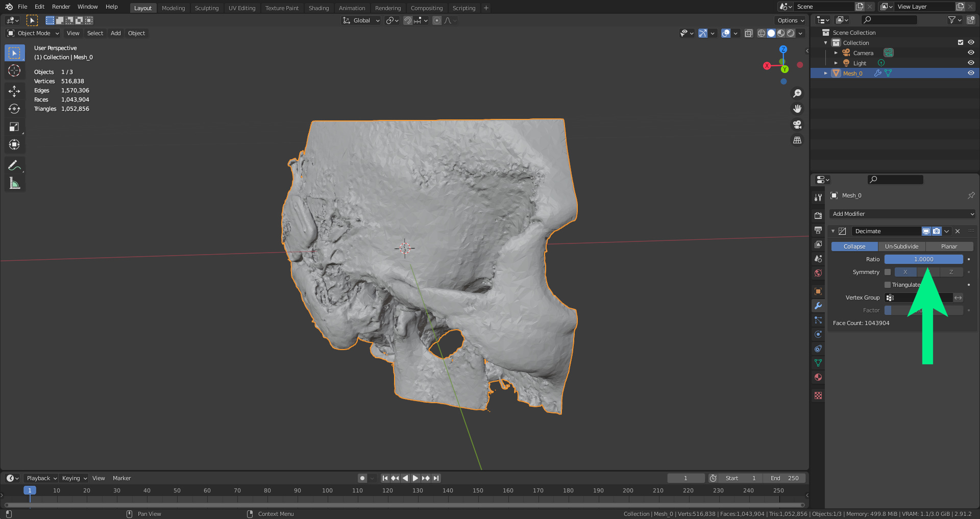Screen dimensions: 980x519
Task: Hide the Mesh_0 object in outliner
Action: click(x=971, y=73)
